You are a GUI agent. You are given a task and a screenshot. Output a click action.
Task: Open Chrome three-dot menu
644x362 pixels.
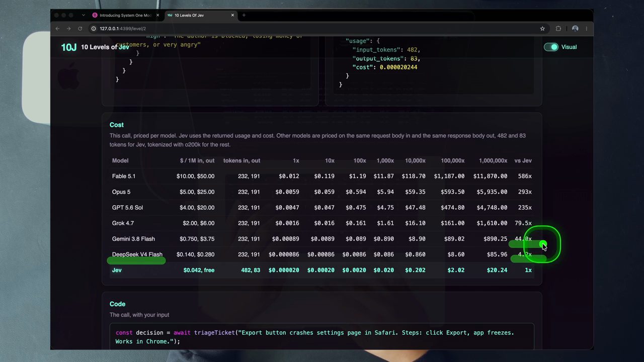(586, 29)
